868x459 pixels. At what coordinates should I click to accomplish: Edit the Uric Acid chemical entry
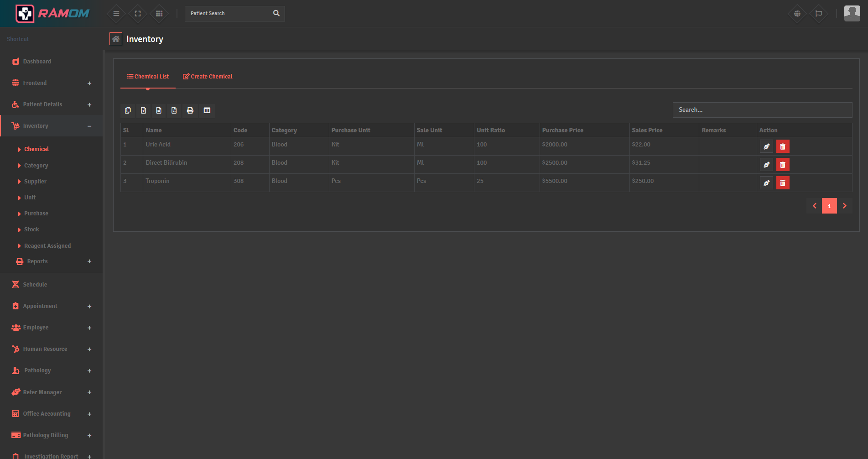click(766, 146)
